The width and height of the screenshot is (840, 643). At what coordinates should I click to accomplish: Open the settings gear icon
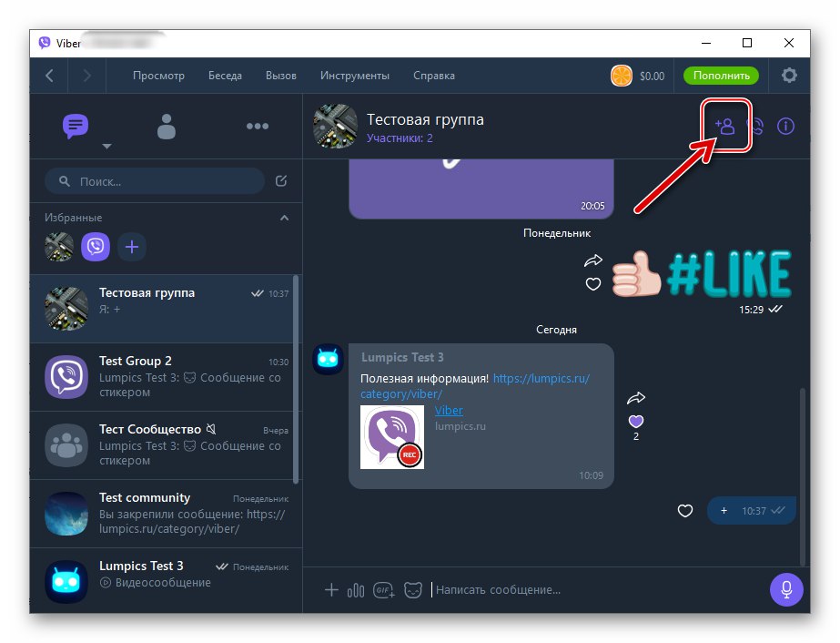coord(789,75)
